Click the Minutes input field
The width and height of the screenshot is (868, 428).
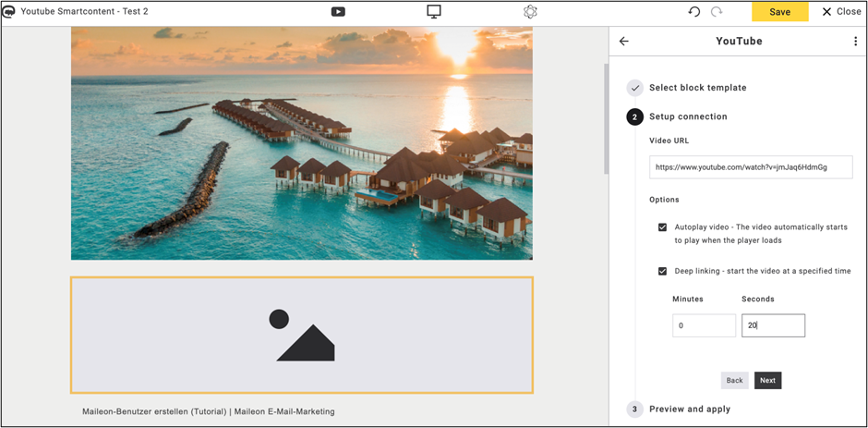click(705, 325)
